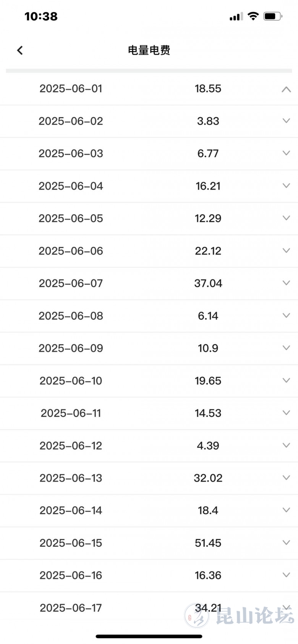Tap the 51.45 electricity amount

(x=208, y=543)
